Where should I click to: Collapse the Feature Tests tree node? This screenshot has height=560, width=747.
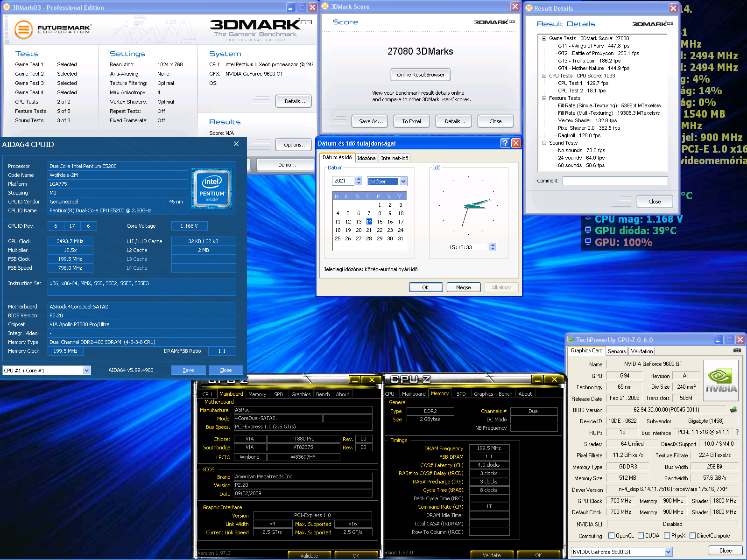544,98
